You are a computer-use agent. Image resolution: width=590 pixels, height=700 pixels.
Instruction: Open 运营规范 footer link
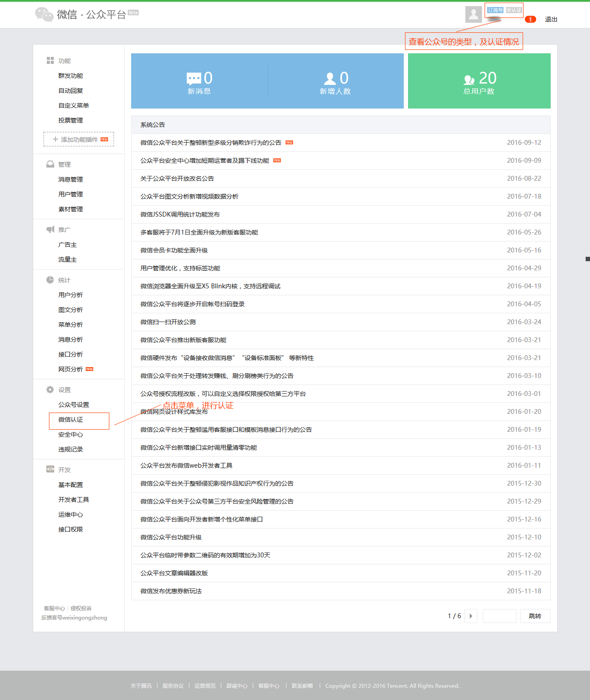(x=205, y=686)
